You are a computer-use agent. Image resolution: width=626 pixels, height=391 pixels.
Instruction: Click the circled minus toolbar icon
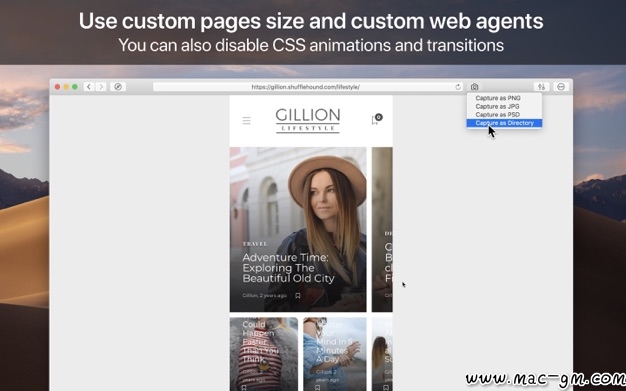(x=561, y=87)
